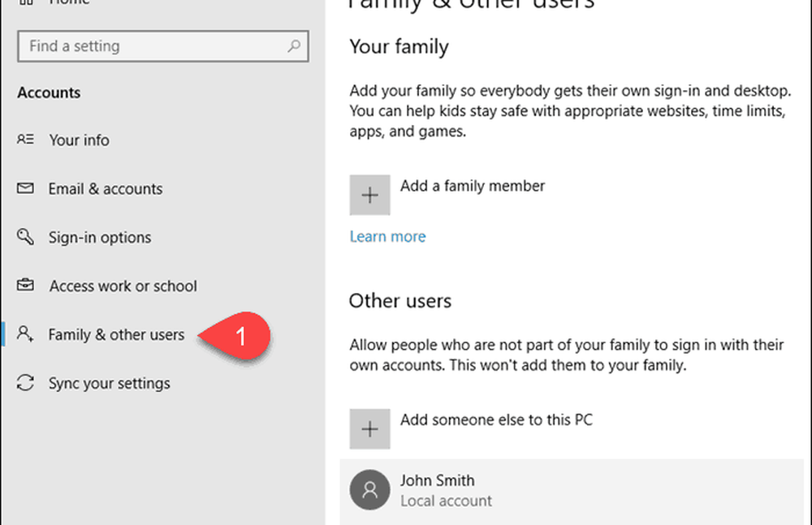Focus the Find a setting search field
The height and width of the screenshot is (525, 812).
click(154, 47)
